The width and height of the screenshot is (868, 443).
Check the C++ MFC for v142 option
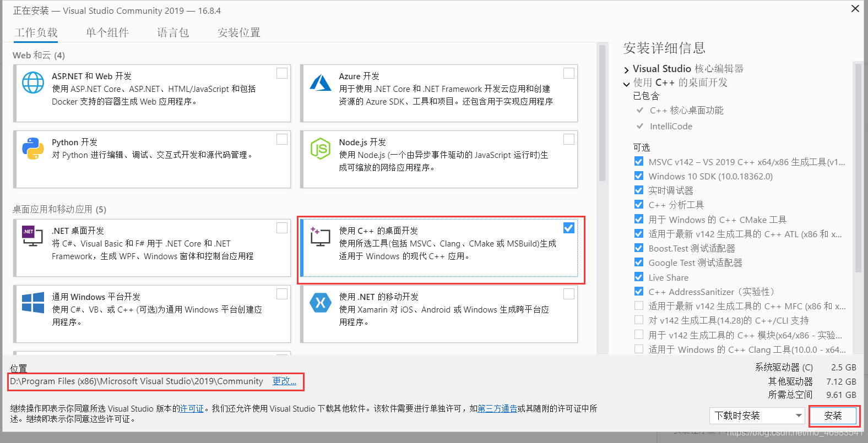click(639, 305)
